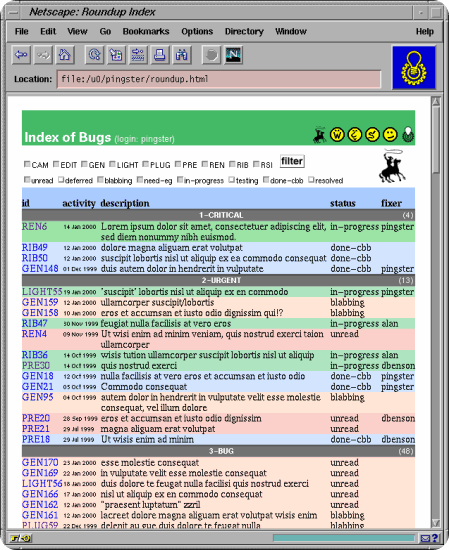Open the Directory menu

pyautogui.click(x=244, y=32)
